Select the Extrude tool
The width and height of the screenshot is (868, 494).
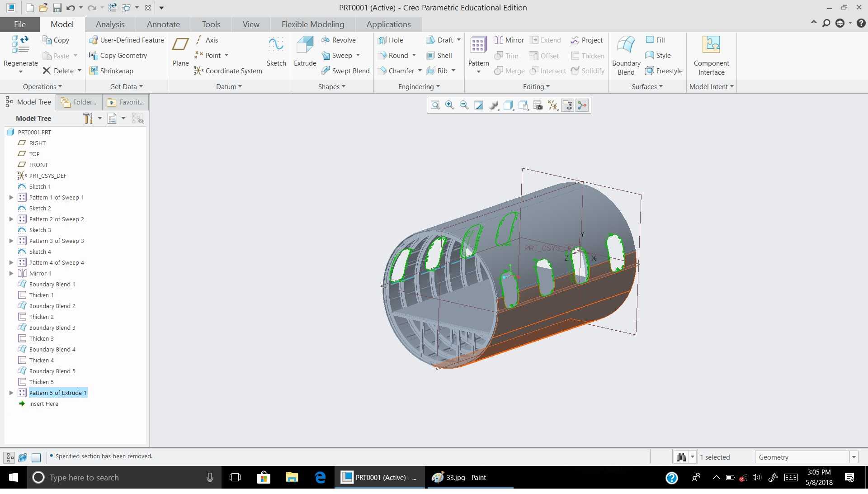pyautogui.click(x=305, y=52)
